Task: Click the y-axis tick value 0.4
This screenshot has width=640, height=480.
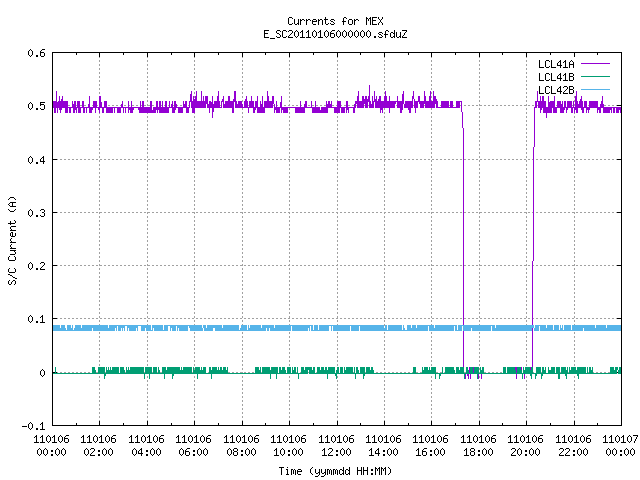Action: (x=36, y=160)
